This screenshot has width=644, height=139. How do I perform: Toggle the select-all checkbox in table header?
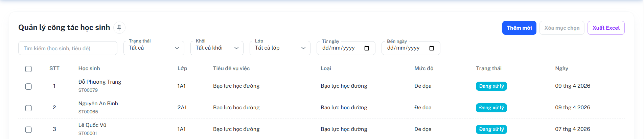click(28, 69)
